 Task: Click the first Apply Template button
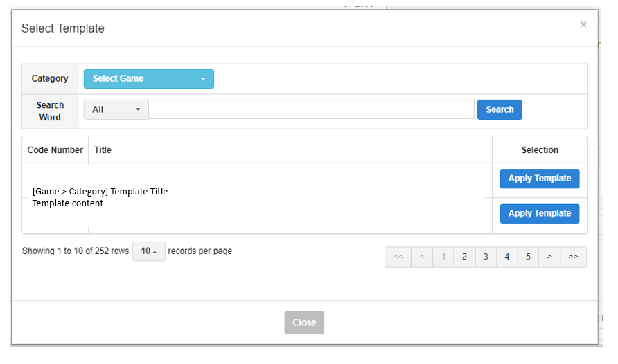539,179
